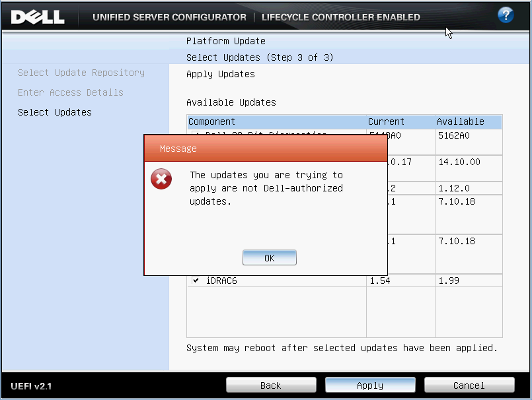
Task: Click the Message dialog title bar
Action: (x=266, y=148)
